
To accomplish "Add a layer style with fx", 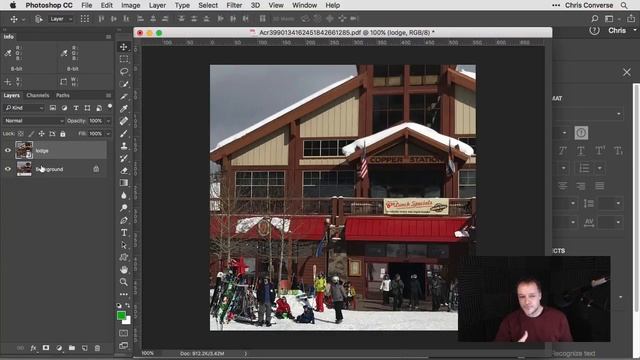I will 33,348.
